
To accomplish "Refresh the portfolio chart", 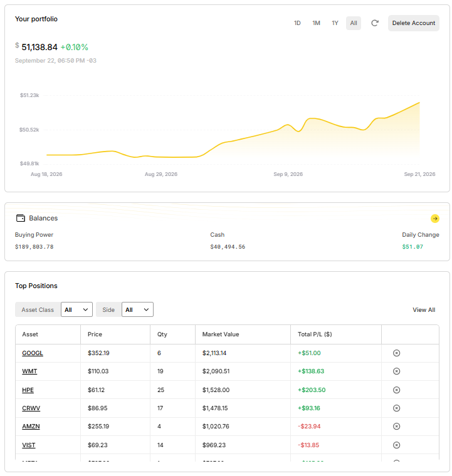I will [x=374, y=23].
